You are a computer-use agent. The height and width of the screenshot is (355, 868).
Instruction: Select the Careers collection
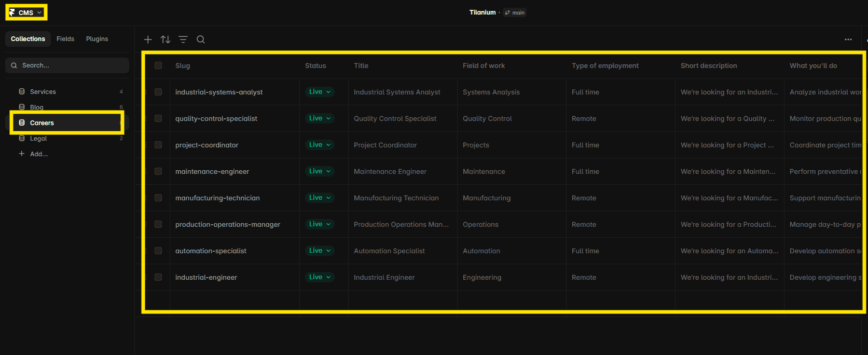[67, 123]
